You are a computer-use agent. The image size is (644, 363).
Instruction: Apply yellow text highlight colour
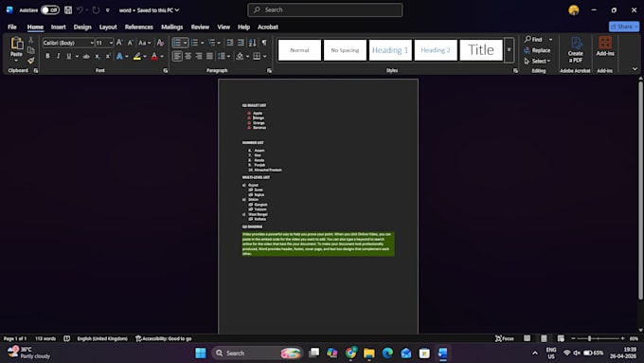137,56
